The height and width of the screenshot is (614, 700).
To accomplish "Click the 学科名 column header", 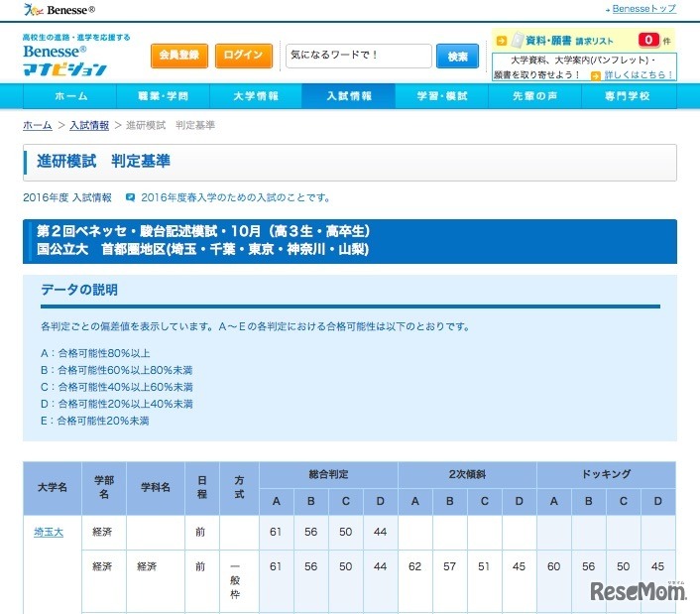I will click(x=156, y=488).
